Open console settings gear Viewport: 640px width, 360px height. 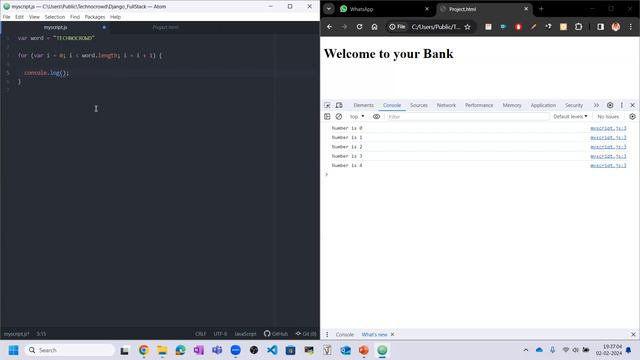(x=632, y=117)
